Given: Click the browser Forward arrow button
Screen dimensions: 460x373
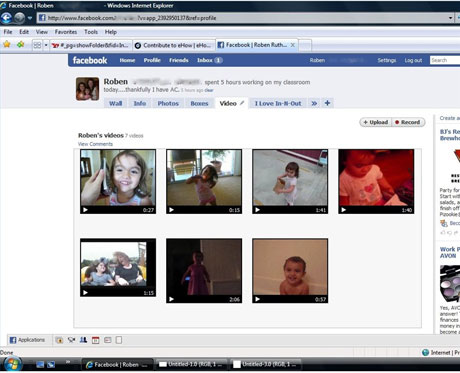Looking at the screenshot, I should coord(20,18).
